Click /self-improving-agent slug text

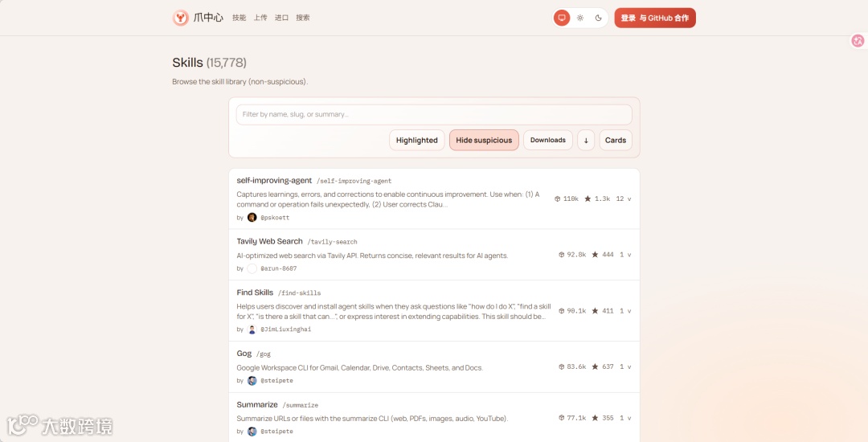click(354, 181)
